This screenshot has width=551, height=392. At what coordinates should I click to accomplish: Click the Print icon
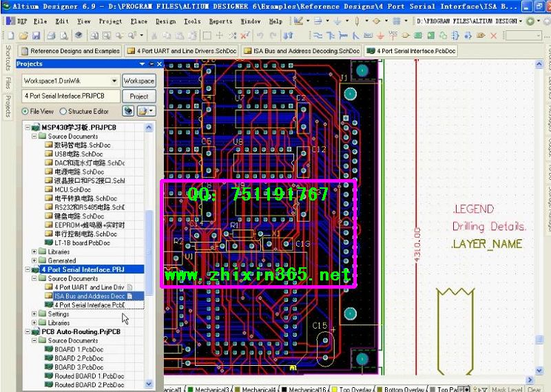pyautogui.click(x=51, y=36)
